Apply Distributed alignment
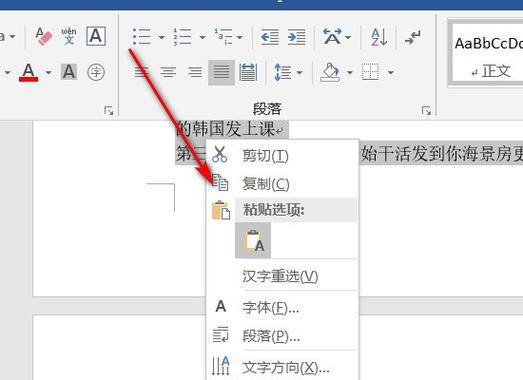The height and width of the screenshot is (380, 523). (248, 72)
